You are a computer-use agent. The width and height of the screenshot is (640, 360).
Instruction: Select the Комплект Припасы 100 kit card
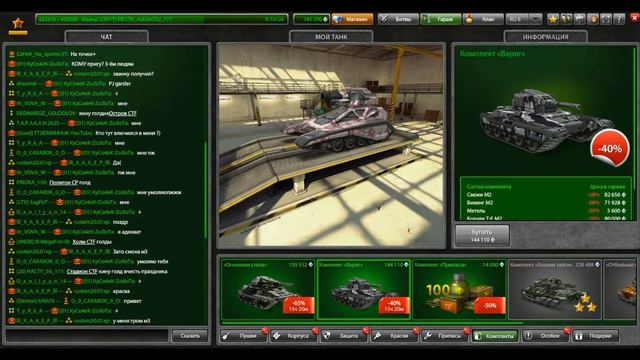[460, 289]
